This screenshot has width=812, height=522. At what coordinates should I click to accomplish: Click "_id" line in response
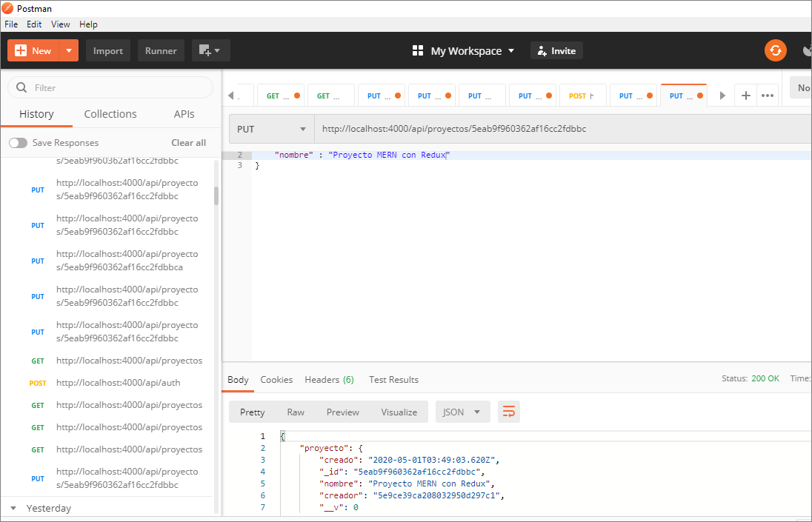402,472
